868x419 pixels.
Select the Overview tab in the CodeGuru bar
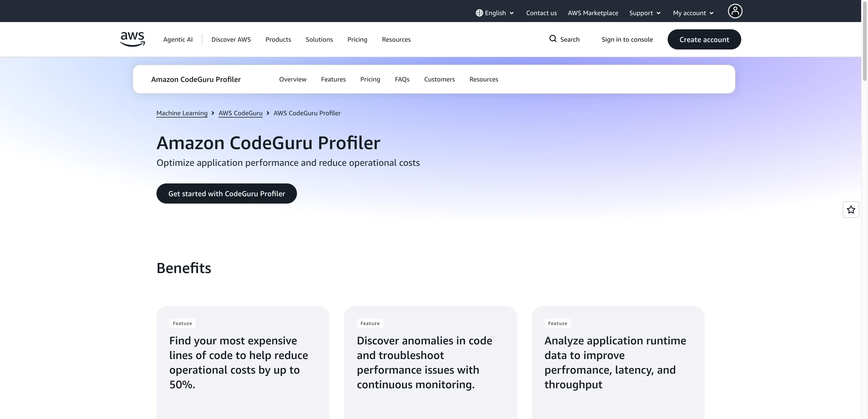point(293,79)
